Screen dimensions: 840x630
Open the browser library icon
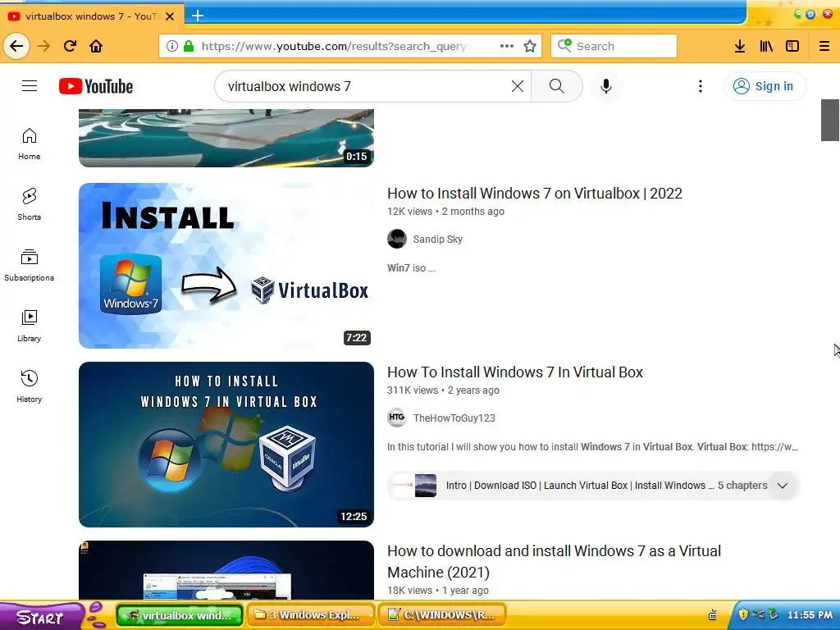click(x=766, y=46)
